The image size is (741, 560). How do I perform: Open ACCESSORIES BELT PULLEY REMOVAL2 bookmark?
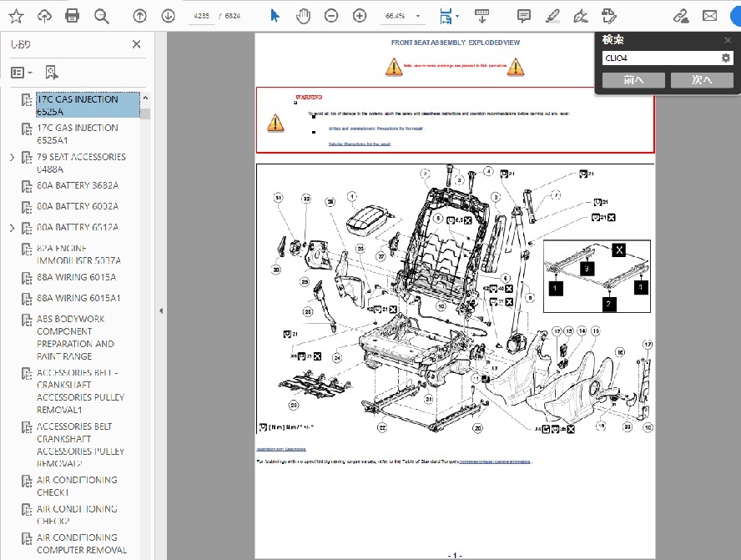81,445
